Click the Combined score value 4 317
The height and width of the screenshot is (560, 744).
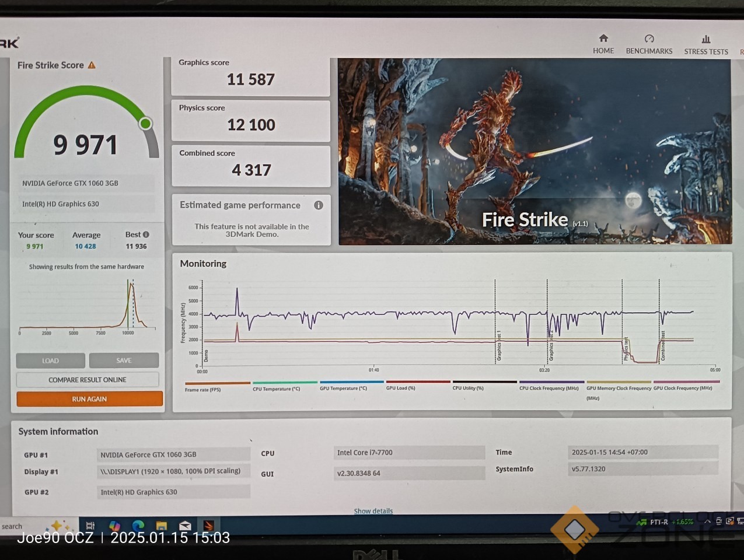[252, 170]
